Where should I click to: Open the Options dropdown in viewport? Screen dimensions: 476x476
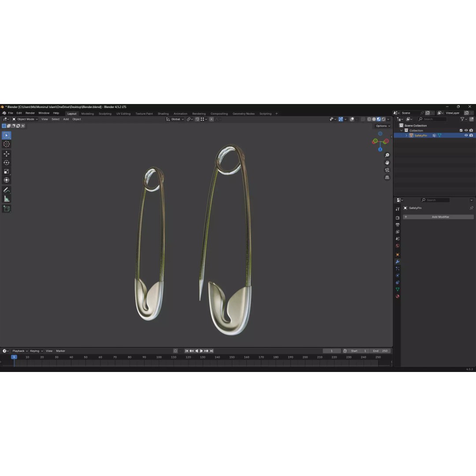(383, 126)
